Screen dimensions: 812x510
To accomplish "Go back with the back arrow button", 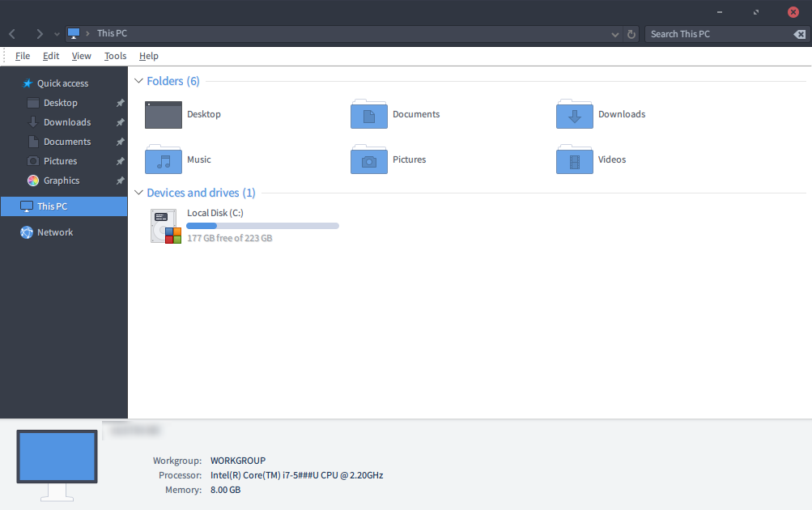I will tap(12, 34).
